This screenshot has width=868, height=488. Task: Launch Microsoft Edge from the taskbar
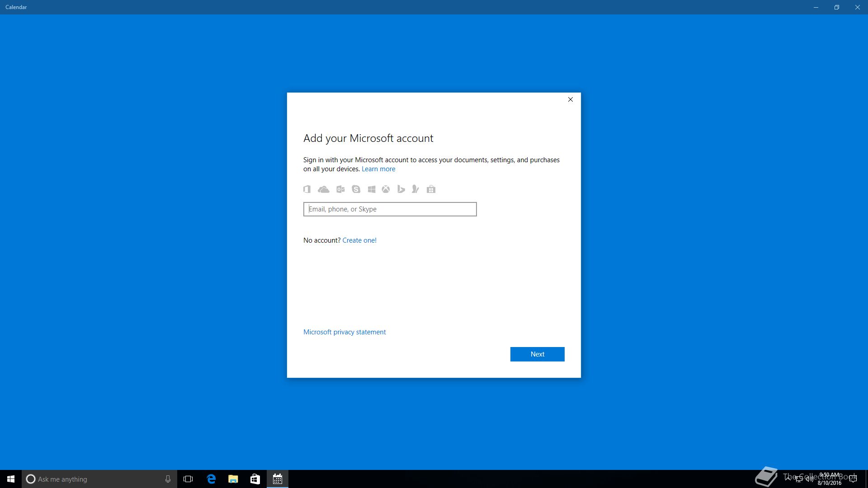pyautogui.click(x=211, y=479)
